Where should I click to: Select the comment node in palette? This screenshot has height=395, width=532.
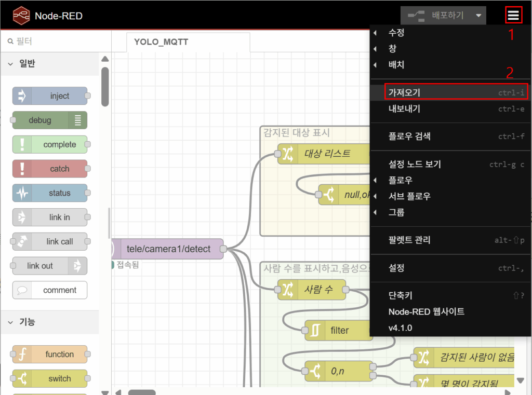50,290
